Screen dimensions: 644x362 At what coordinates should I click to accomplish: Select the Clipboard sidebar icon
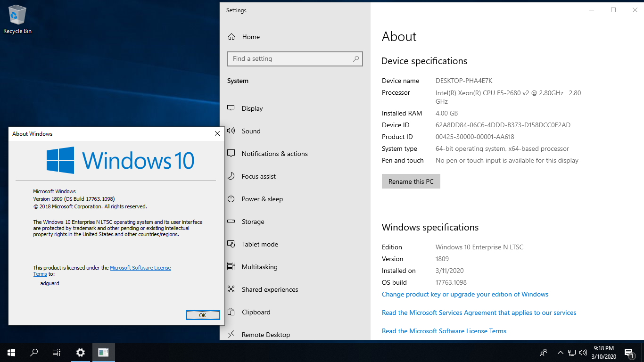pyautogui.click(x=231, y=312)
